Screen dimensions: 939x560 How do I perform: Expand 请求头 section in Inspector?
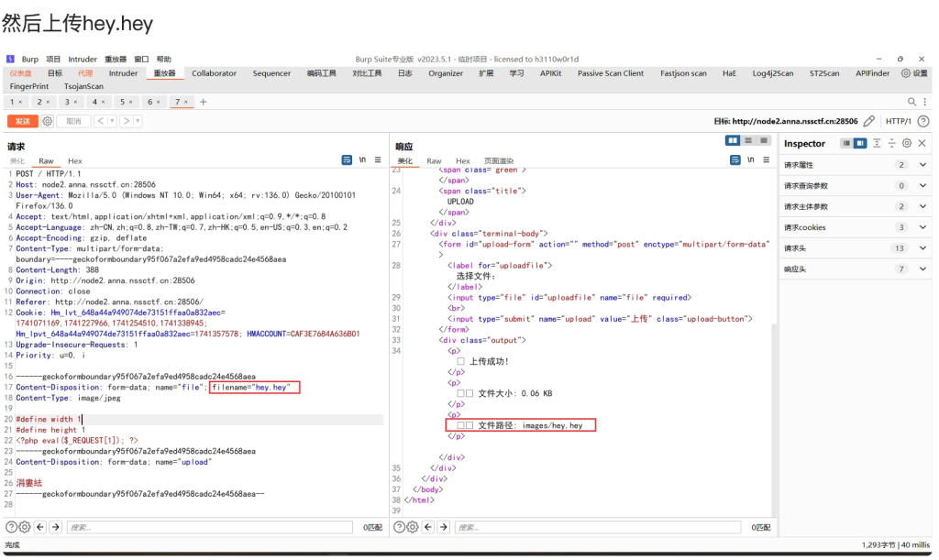[922, 248]
